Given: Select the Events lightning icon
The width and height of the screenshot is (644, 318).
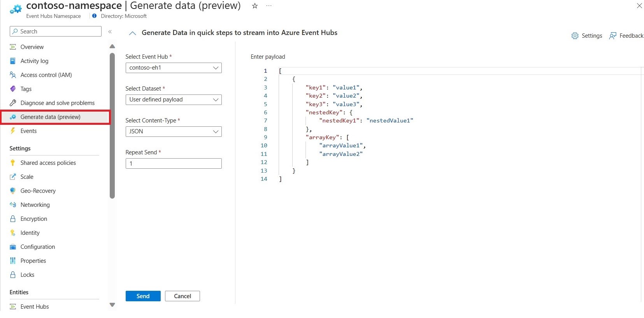Looking at the screenshot, I should coord(13,131).
